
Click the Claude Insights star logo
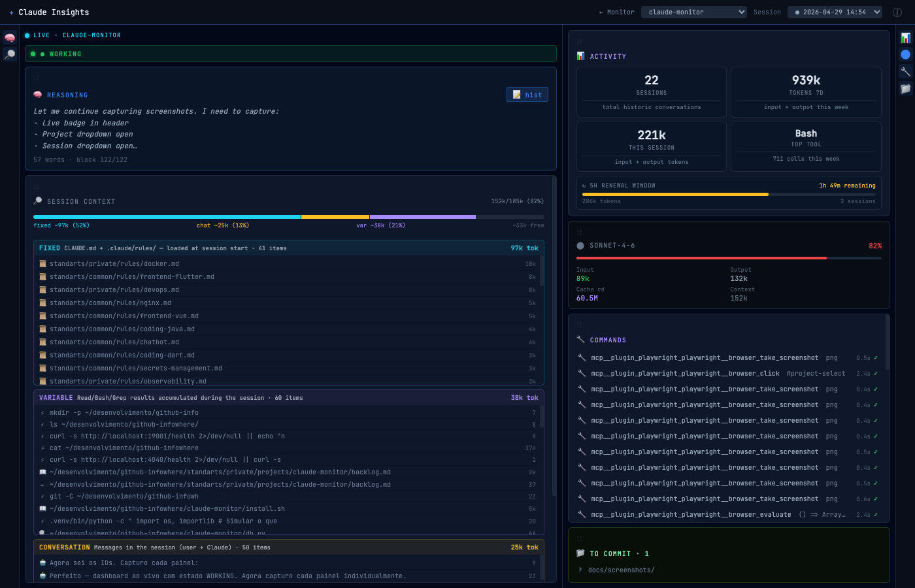(x=11, y=12)
